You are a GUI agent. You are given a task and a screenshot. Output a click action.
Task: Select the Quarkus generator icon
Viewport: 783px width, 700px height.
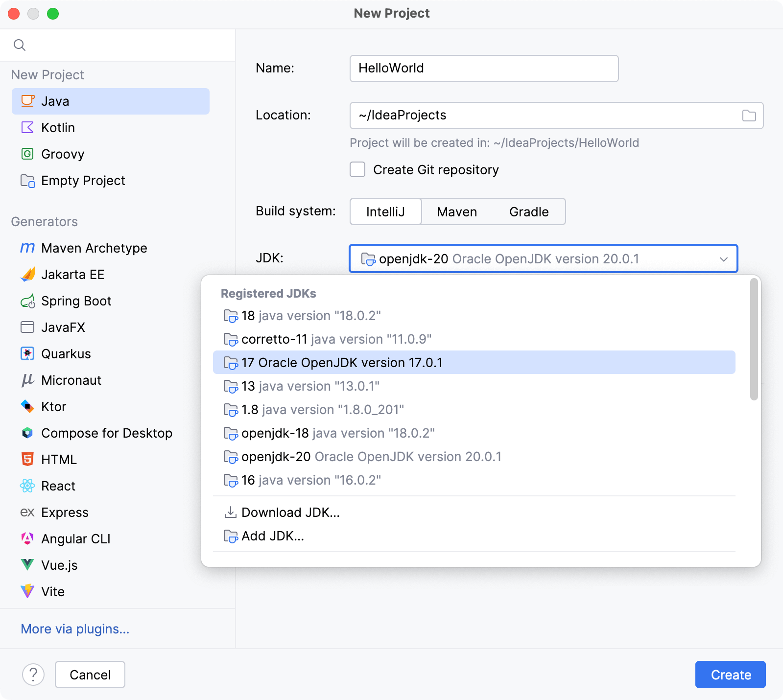point(27,354)
